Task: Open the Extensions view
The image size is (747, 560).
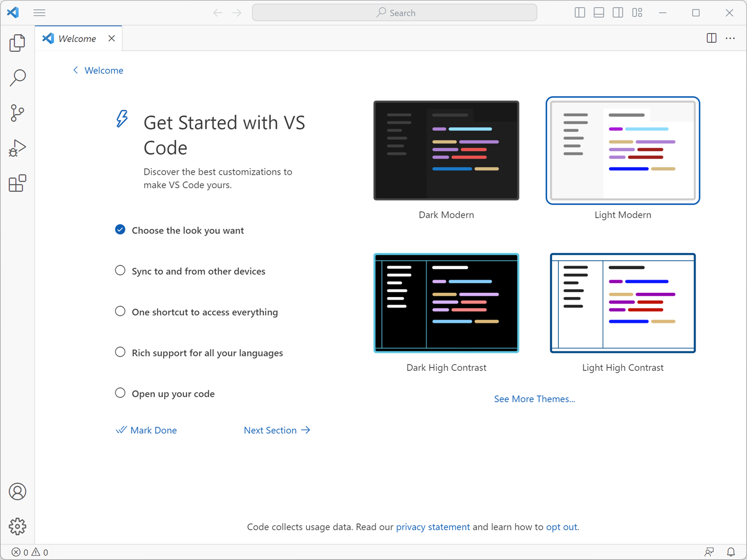Action: tap(17, 183)
